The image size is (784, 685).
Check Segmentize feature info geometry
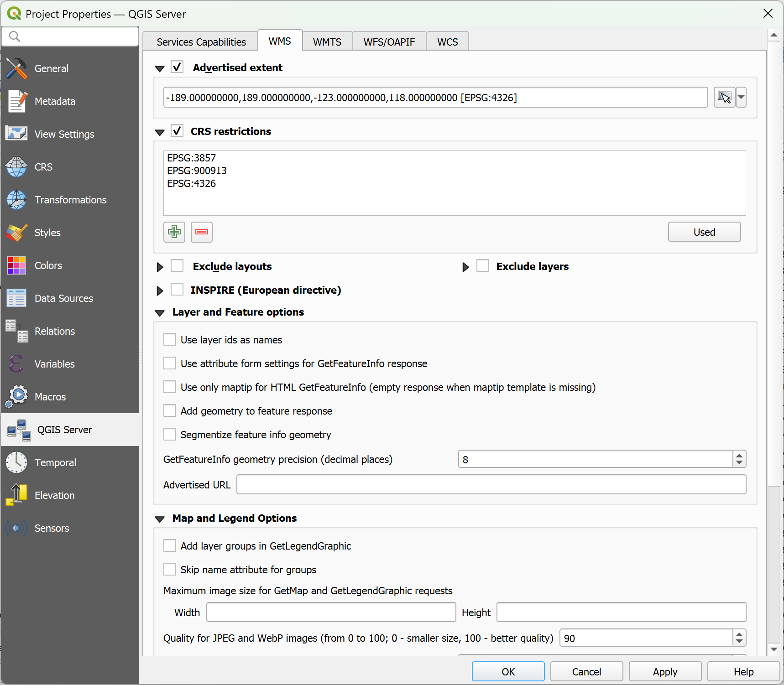point(170,434)
